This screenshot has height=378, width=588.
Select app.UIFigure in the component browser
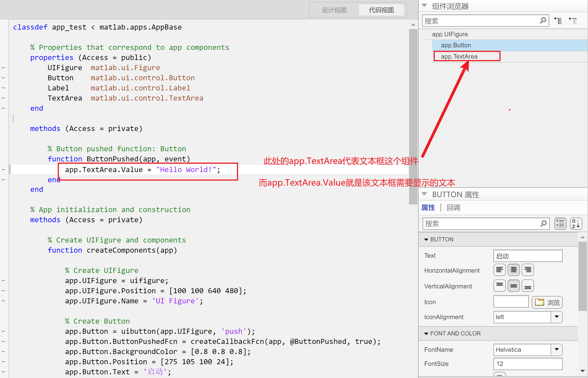click(x=450, y=34)
